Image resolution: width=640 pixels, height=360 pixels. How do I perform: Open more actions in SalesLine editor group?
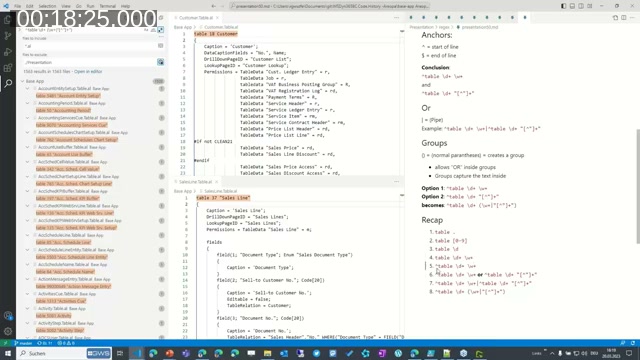(396, 182)
